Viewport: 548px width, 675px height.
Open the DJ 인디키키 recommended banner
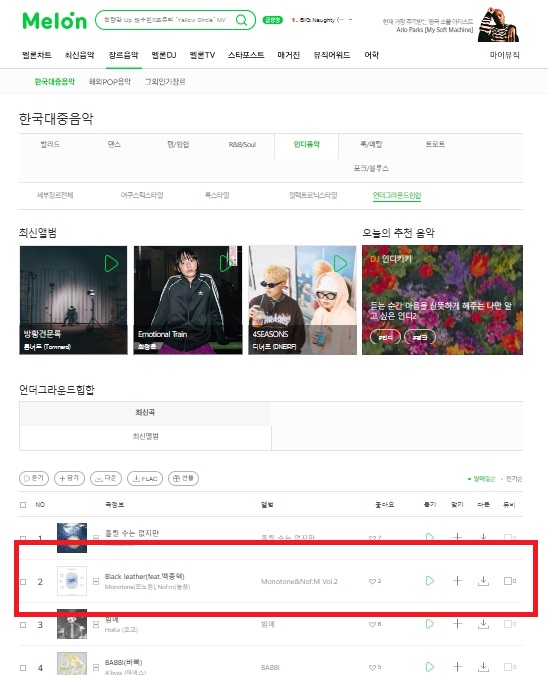442,300
